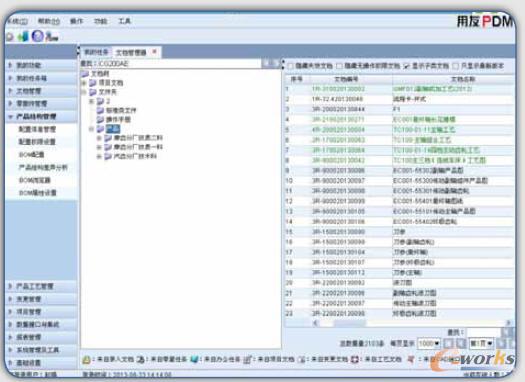Click the green arrow toolbar icon
525x382 pixels.
[x=23, y=36]
